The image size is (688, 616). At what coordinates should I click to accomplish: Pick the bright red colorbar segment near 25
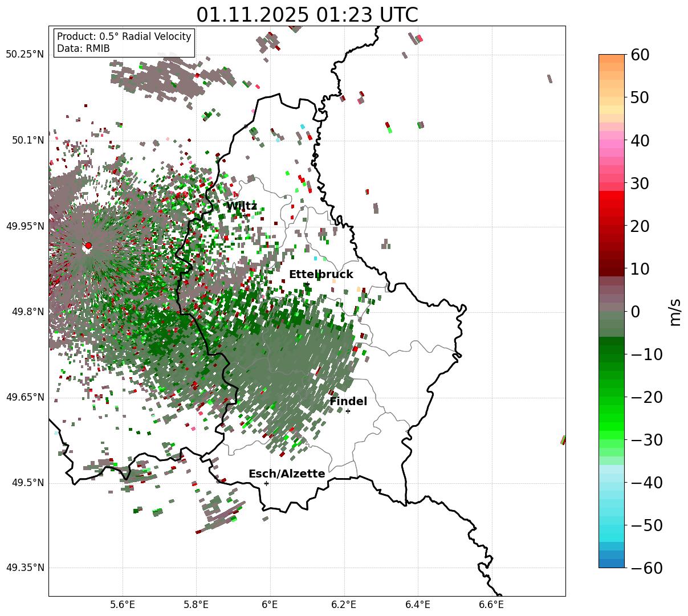click(612, 204)
